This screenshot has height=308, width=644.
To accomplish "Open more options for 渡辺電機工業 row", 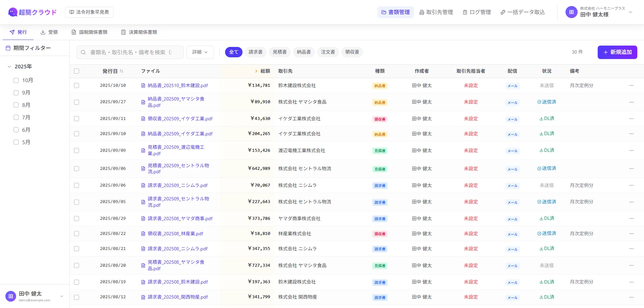I will tap(632, 150).
